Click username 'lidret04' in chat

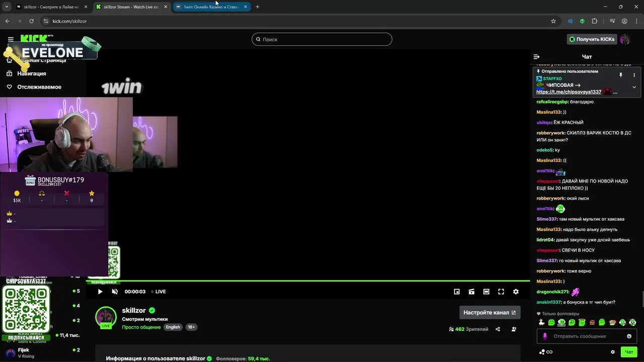coord(546,240)
